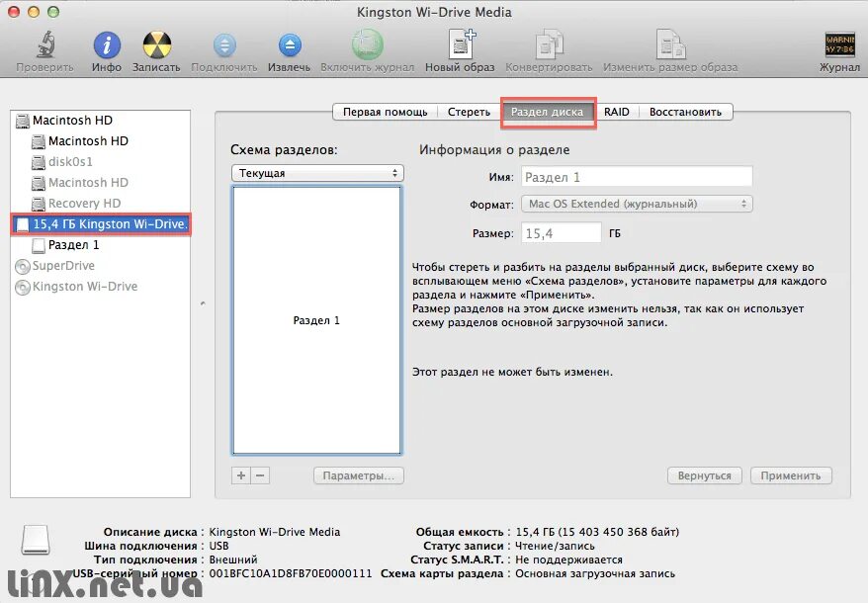Click the Применить button
The height and width of the screenshot is (603, 868).
(791, 475)
